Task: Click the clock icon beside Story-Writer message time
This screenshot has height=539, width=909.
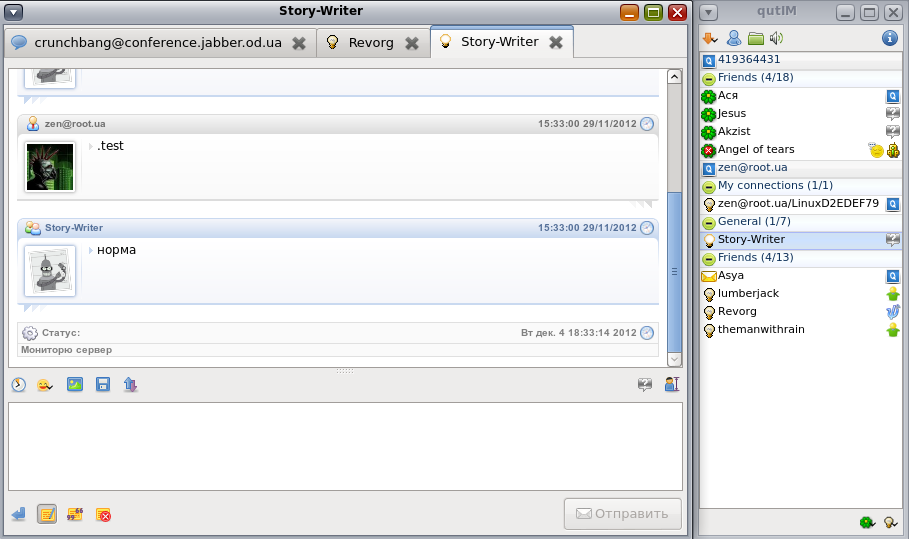Action: tap(647, 228)
